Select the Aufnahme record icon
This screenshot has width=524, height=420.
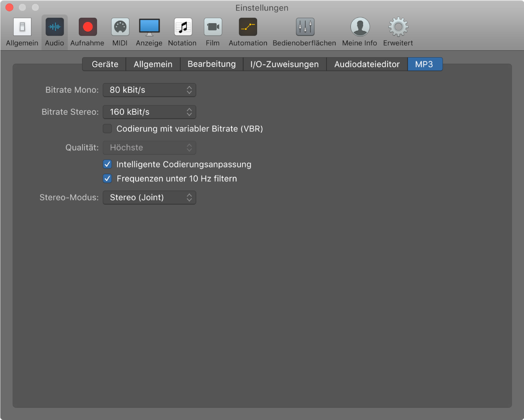[87, 27]
